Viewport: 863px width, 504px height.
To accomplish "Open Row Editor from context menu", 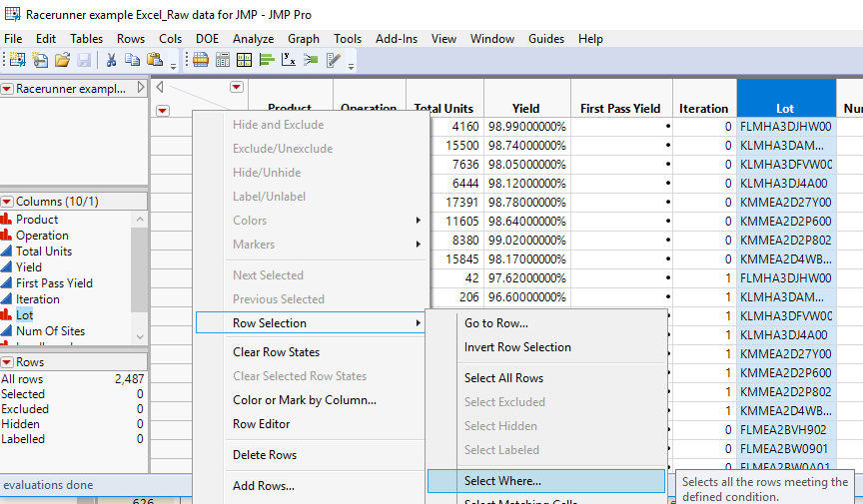I will pyautogui.click(x=311, y=424).
